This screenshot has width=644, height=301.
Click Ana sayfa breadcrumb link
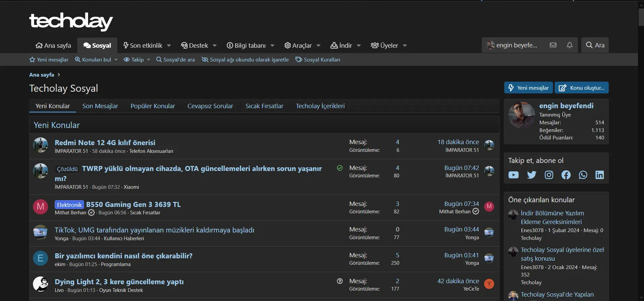click(x=42, y=75)
